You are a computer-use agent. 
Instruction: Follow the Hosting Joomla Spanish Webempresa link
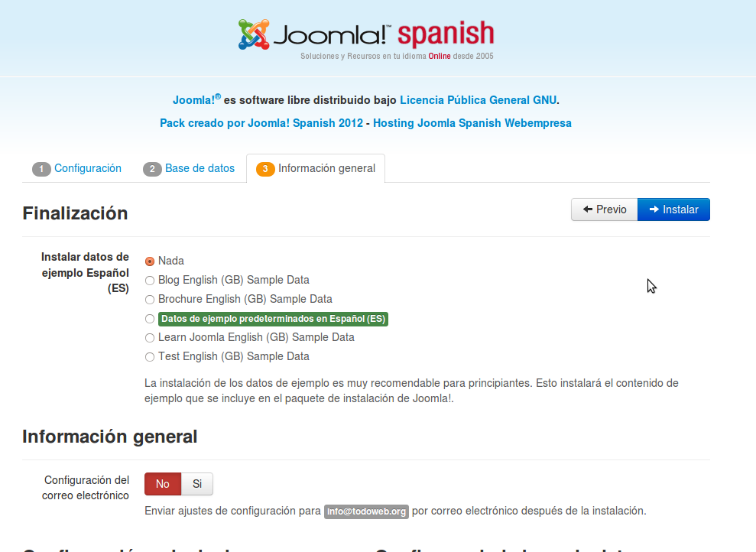472,123
